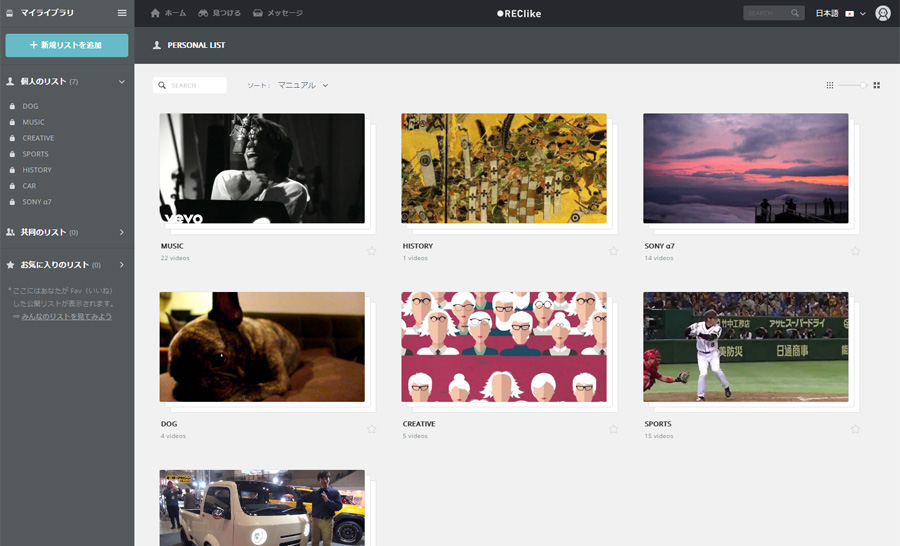Favorite the MUSIC list star
This screenshot has width=900, height=546.
point(371,251)
